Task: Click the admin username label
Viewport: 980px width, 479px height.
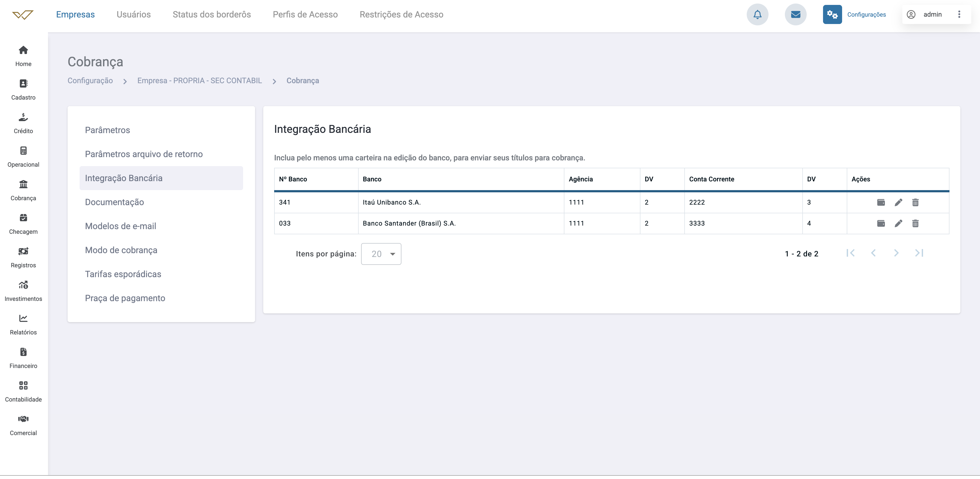Action: pos(933,14)
